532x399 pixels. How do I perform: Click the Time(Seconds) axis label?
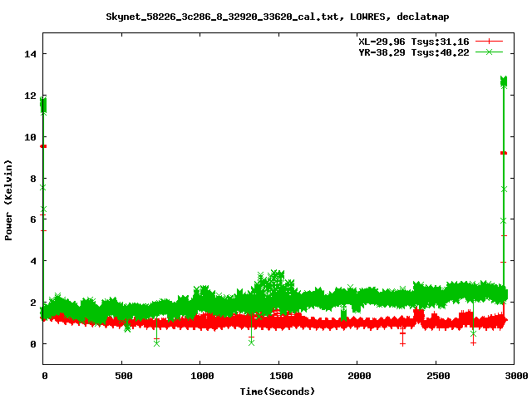pyautogui.click(x=277, y=392)
